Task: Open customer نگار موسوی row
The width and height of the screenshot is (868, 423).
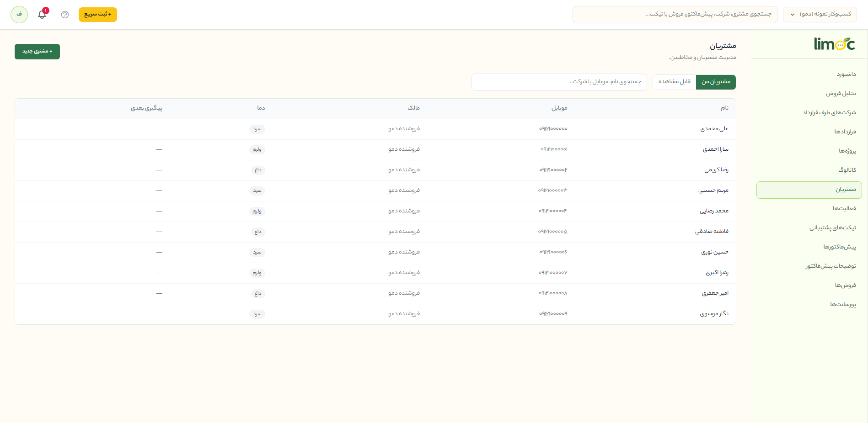Action: pos(375,314)
